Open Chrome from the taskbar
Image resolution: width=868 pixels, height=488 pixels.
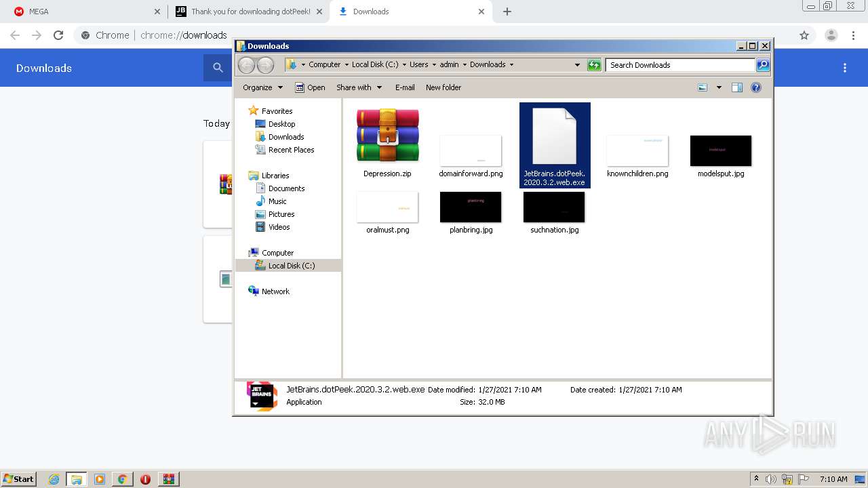pyautogui.click(x=122, y=479)
